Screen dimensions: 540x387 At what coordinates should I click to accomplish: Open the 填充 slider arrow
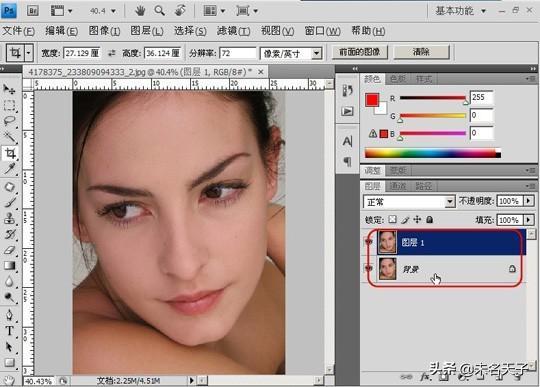529,219
